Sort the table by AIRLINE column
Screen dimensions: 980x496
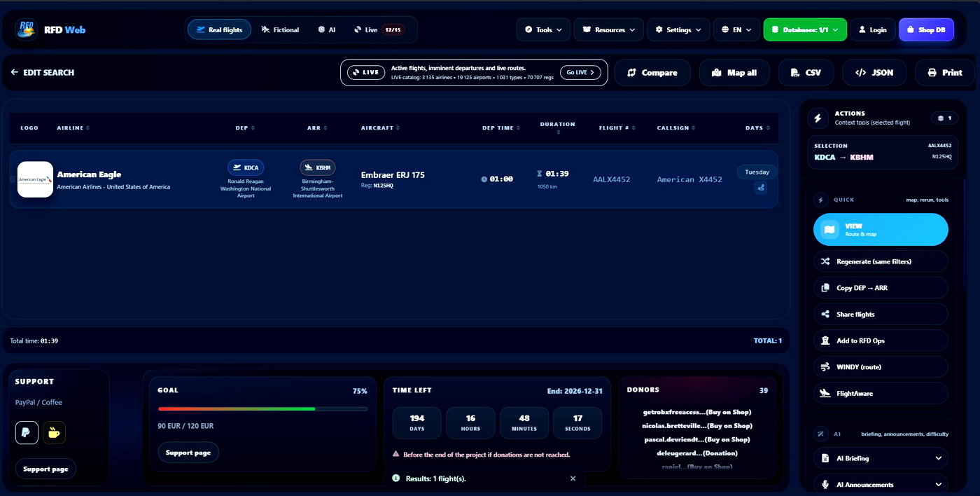[73, 128]
